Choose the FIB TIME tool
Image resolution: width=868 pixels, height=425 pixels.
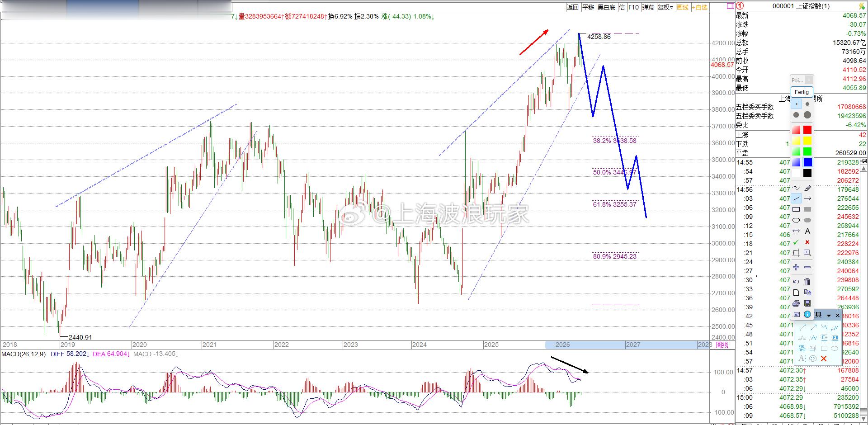click(802, 348)
